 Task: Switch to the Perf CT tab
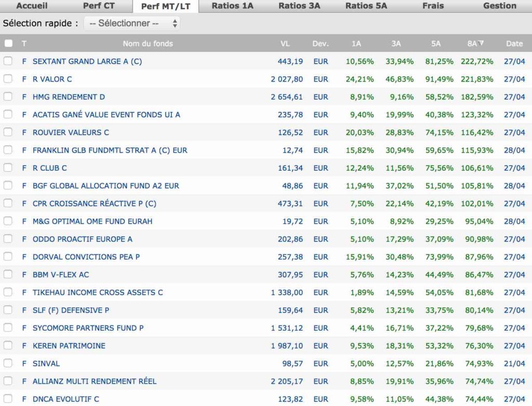99,6
